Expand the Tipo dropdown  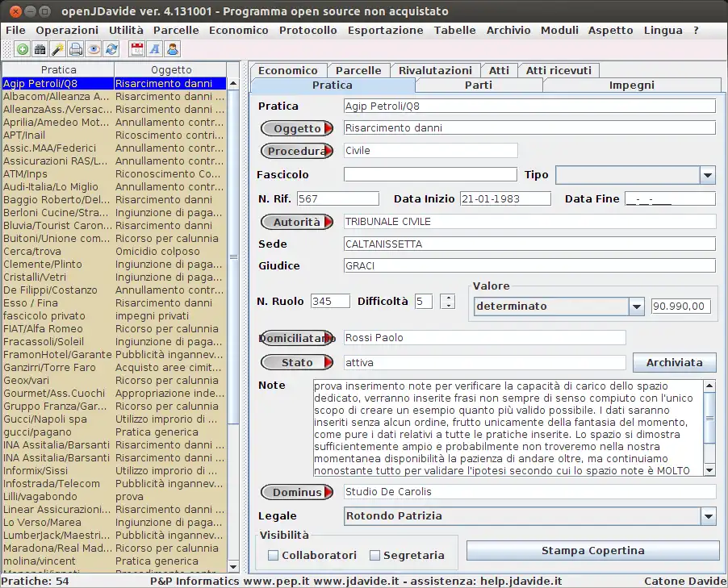tap(707, 175)
